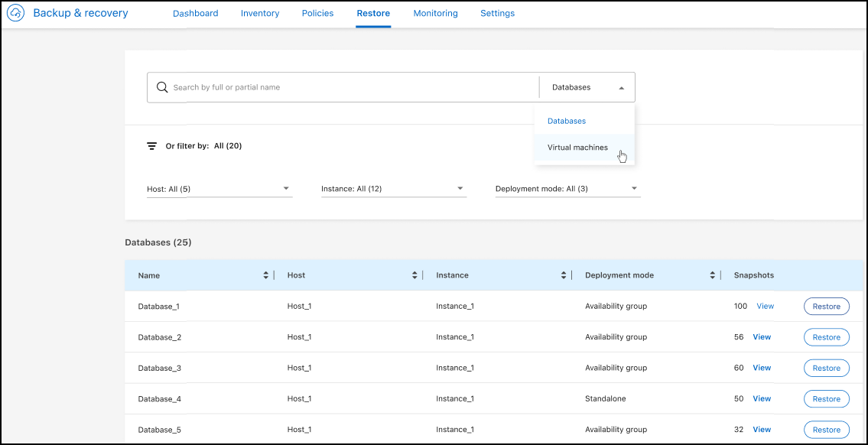Image resolution: width=868 pixels, height=445 pixels.
Task: Sort by Instance column sort icon
Action: coord(564,275)
